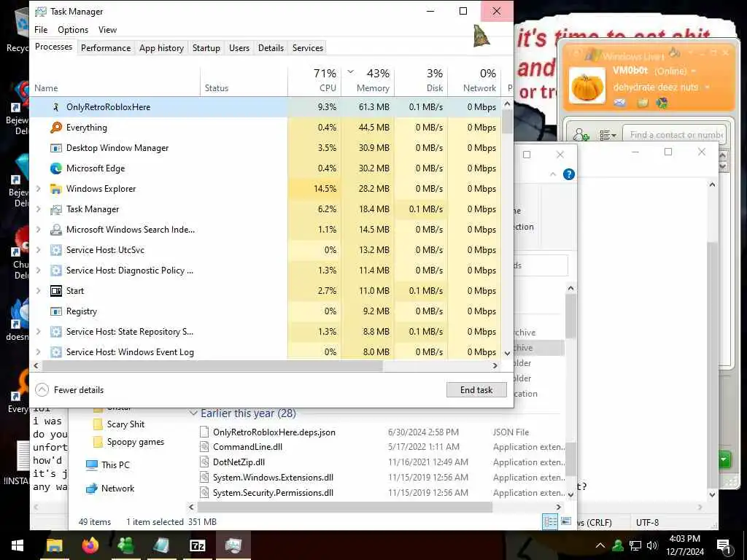Click the End task button
Screen dimensions: 747x560
click(476, 390)
